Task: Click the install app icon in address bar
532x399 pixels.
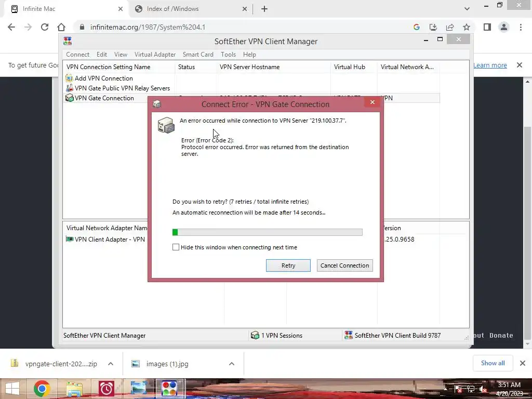Action: [433, 27]
